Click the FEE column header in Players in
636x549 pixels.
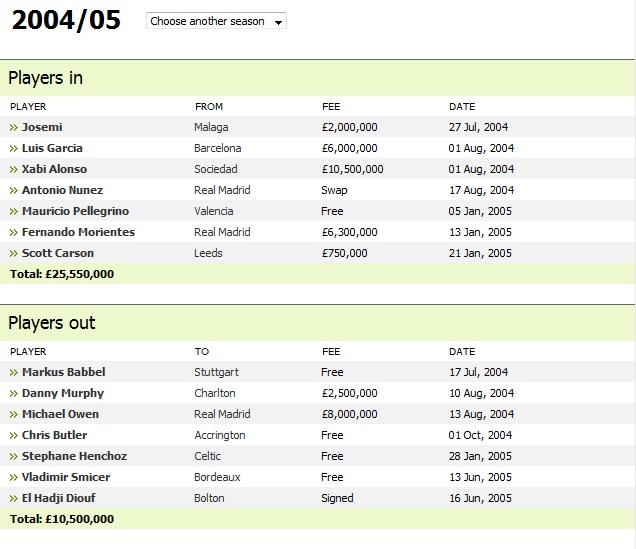[x=331, y=107]
